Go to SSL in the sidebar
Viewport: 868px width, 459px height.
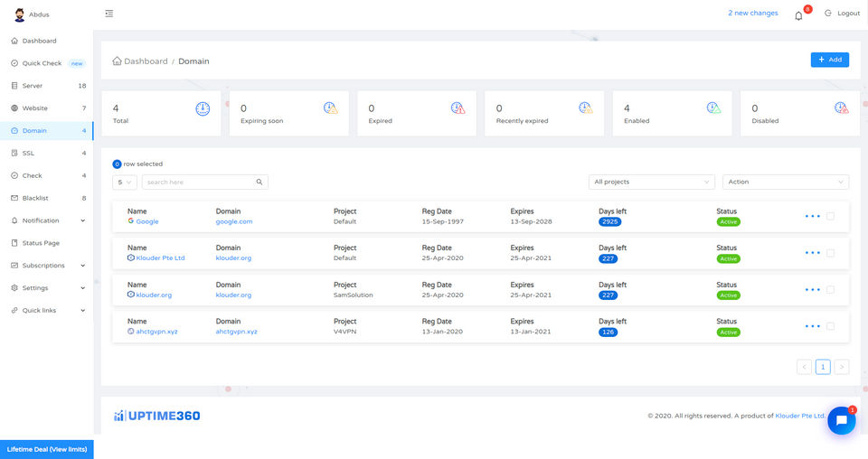(x=29, y=153)
